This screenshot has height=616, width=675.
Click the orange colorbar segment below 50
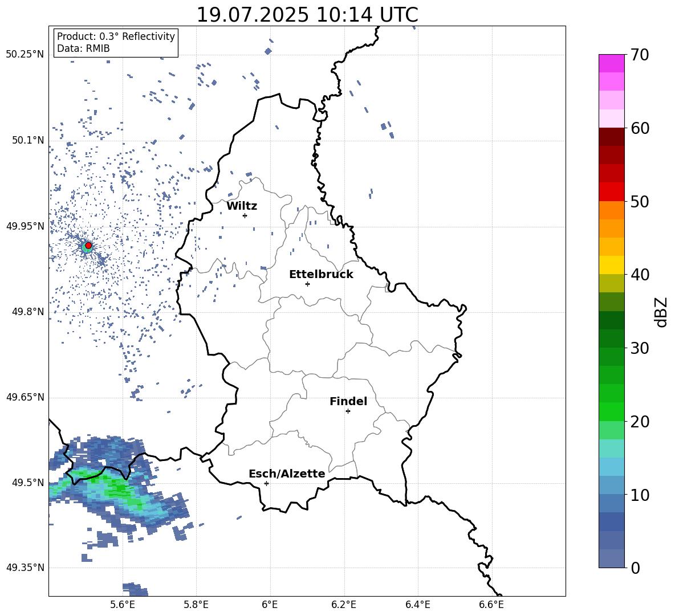(611, 210)
